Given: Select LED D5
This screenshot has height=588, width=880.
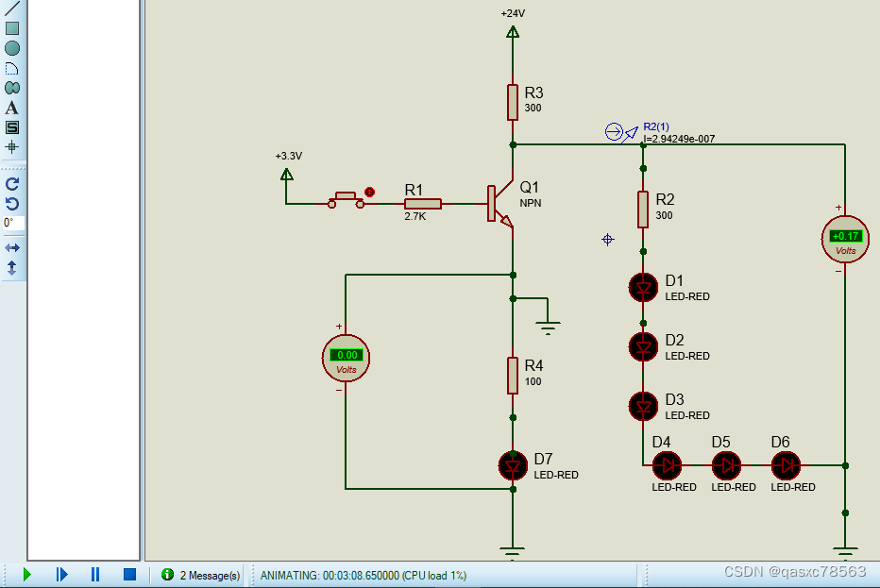Looking at the screenshot, I should 727,465.
